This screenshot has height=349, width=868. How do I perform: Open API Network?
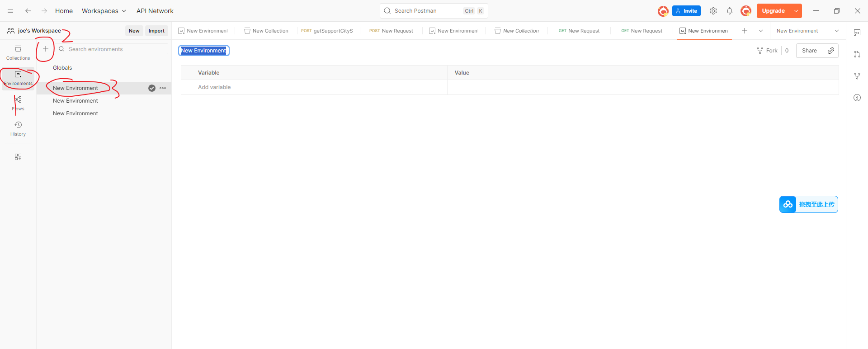coord(155,11)
